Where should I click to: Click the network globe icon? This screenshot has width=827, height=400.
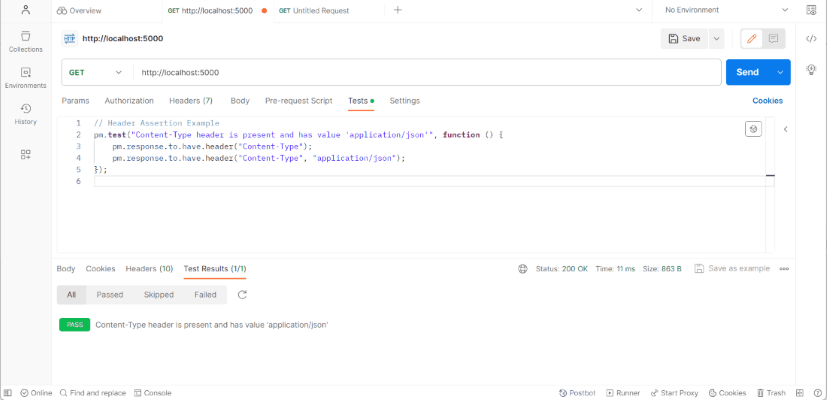click(523, 269)
